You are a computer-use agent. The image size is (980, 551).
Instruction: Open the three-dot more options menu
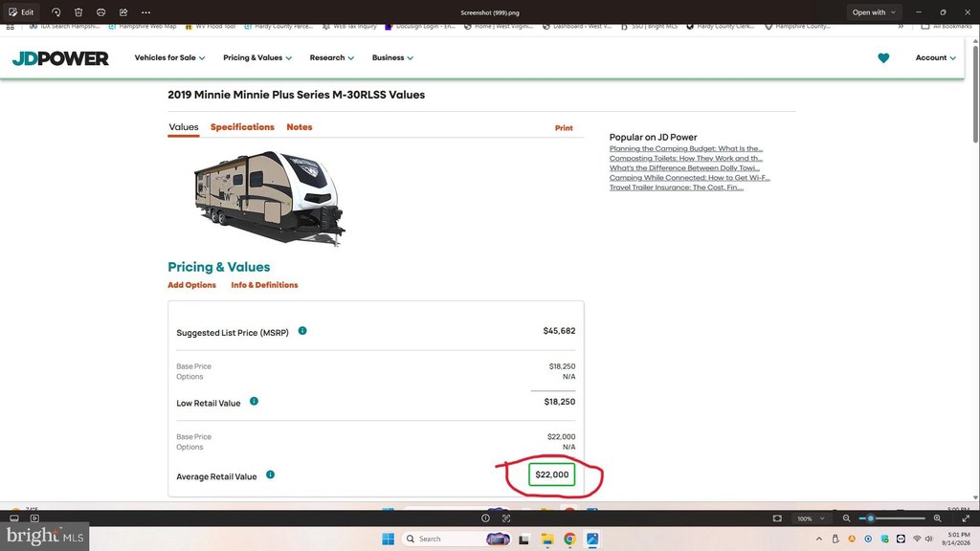coord(145,11)
